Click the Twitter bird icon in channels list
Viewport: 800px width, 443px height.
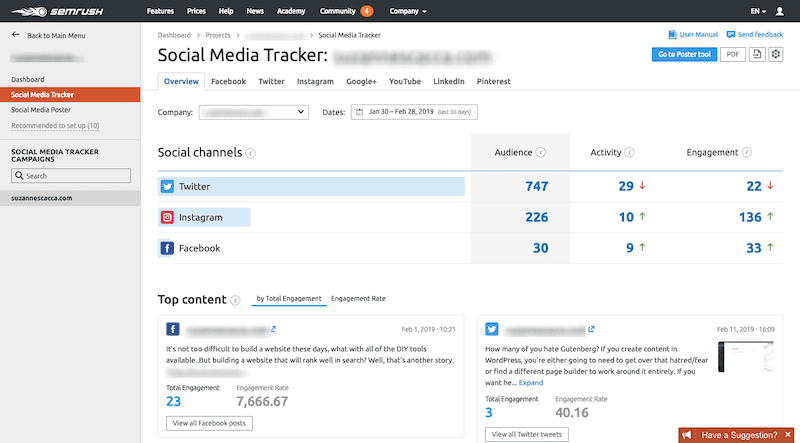[167, 186]
